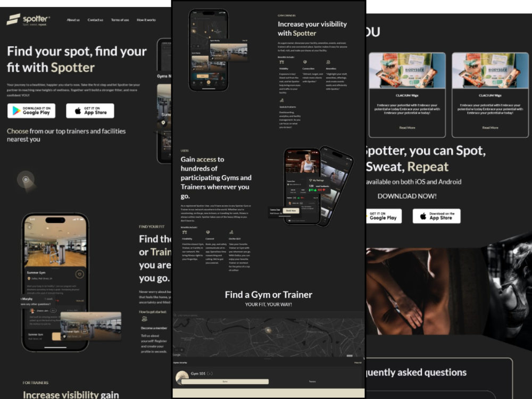Open the How it works link
Image resolution: width=532 pixels, height=399 pixels.
pos(146,20)
